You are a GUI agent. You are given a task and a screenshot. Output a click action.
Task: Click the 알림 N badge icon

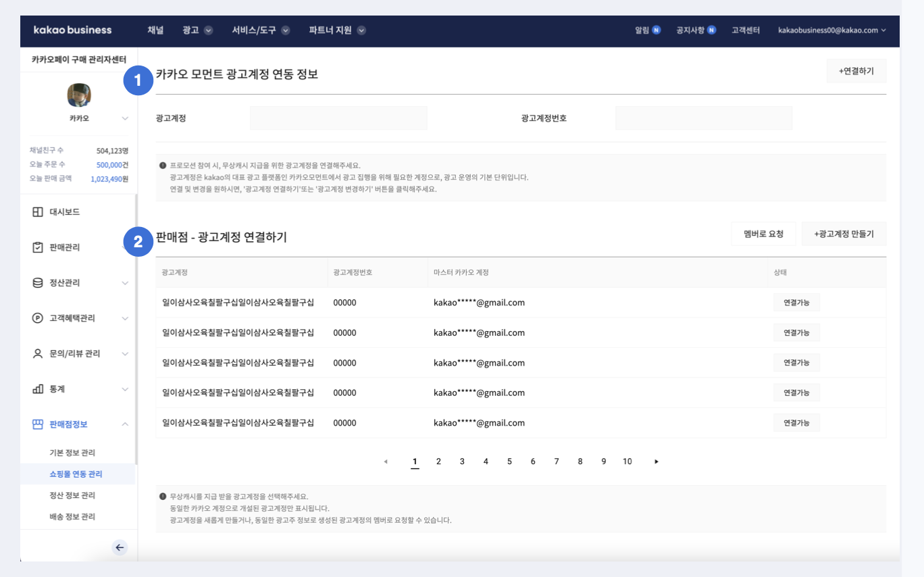[x=656, y=30]
